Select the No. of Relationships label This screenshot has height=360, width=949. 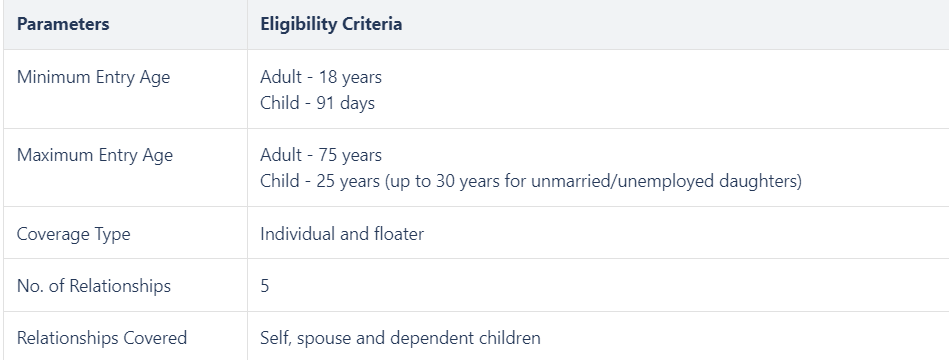(x=94, y=286)
